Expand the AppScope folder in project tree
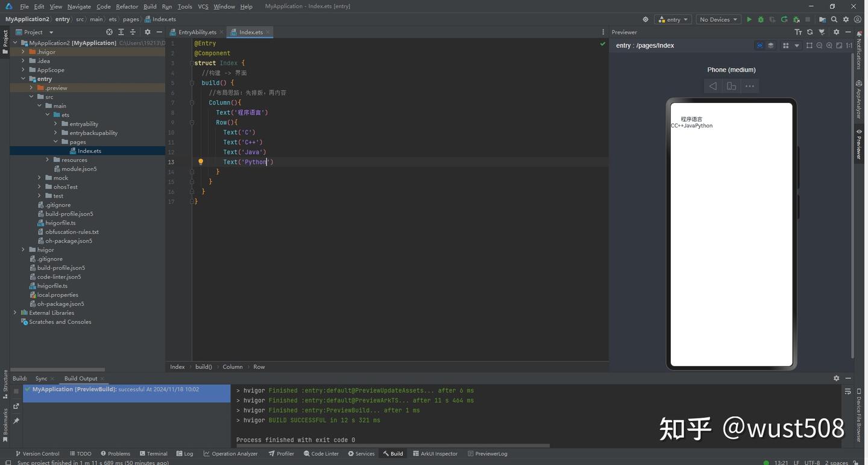This screenshot has width=868, height=465. coord(24,70)
